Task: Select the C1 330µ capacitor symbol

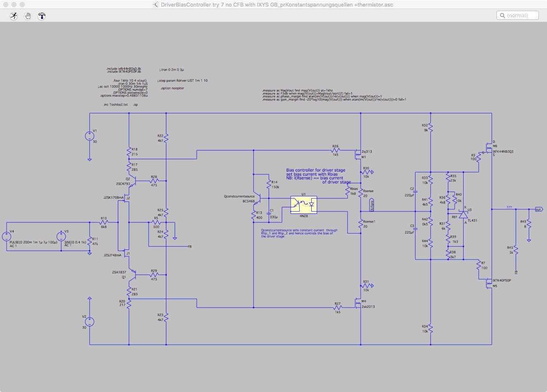Action: coord(269,213)
